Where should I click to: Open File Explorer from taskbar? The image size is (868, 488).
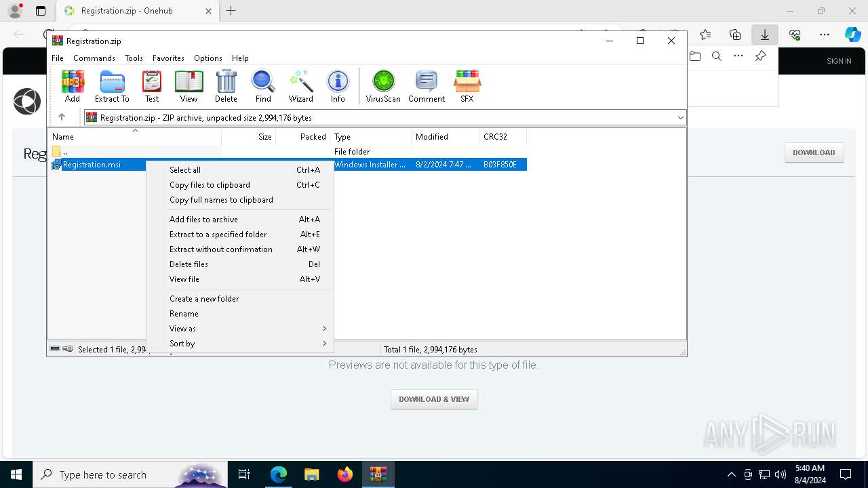311,474
